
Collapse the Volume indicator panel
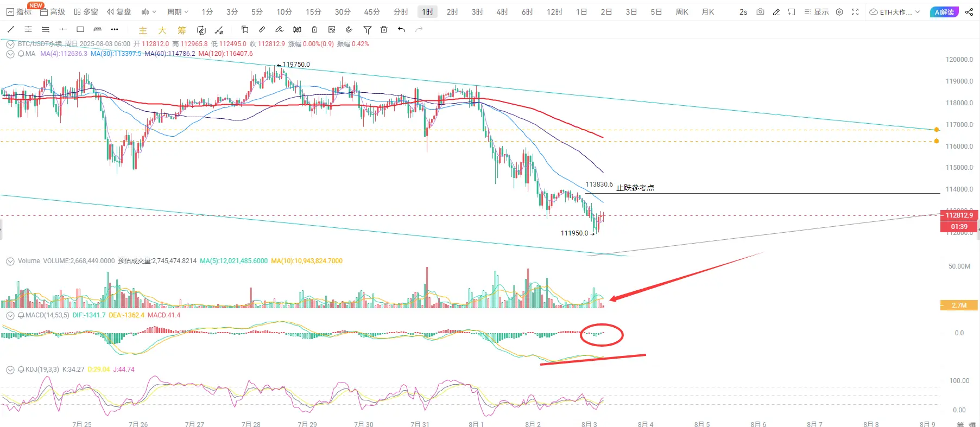click(x=10, y=261)
